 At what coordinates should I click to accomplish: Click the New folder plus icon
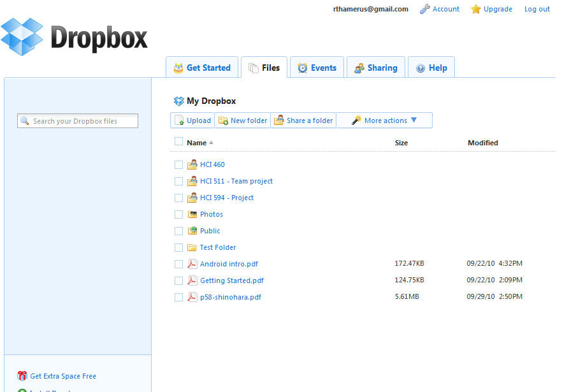pos(223,120)
